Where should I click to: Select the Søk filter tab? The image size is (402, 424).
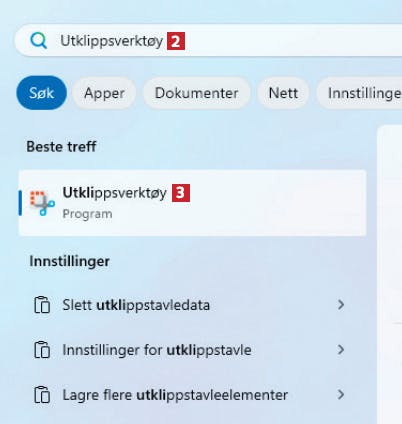pyautogui.click(x=42, y=93)
